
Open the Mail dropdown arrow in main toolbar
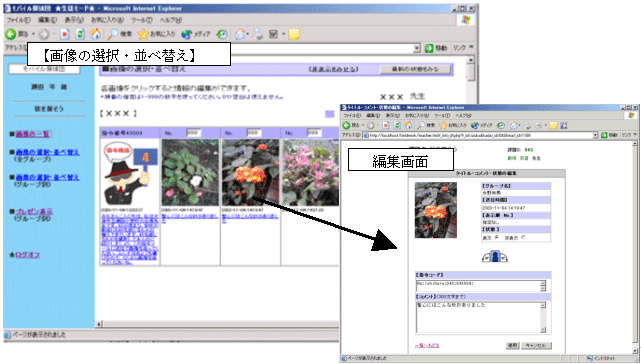click(x=249, y=34)
